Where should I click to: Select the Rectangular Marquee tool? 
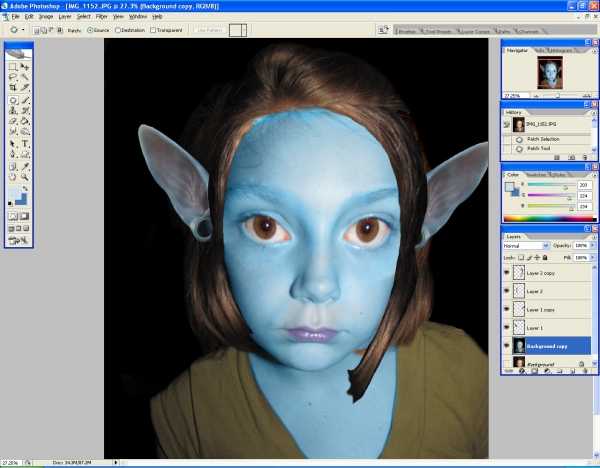click(13, 67)
